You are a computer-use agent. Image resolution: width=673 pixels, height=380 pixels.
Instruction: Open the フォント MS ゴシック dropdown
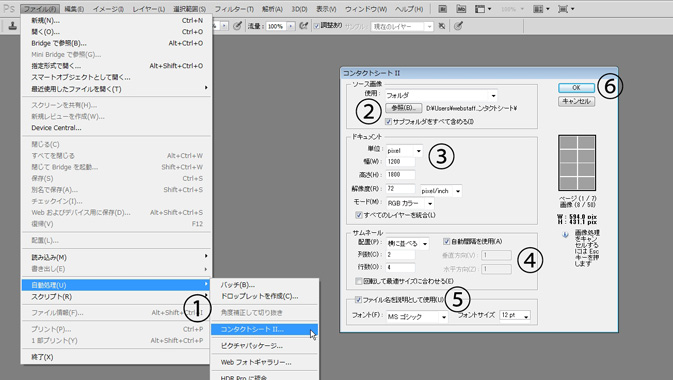(417, 317)
